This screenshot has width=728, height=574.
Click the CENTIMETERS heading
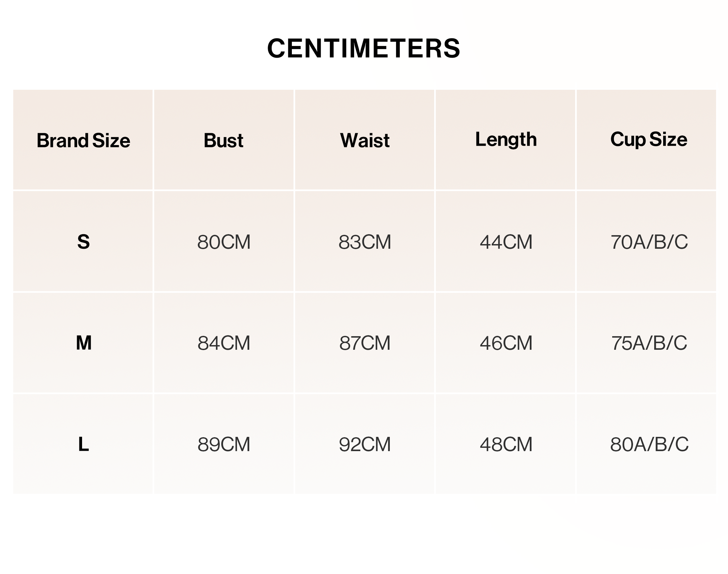point(364,48)
